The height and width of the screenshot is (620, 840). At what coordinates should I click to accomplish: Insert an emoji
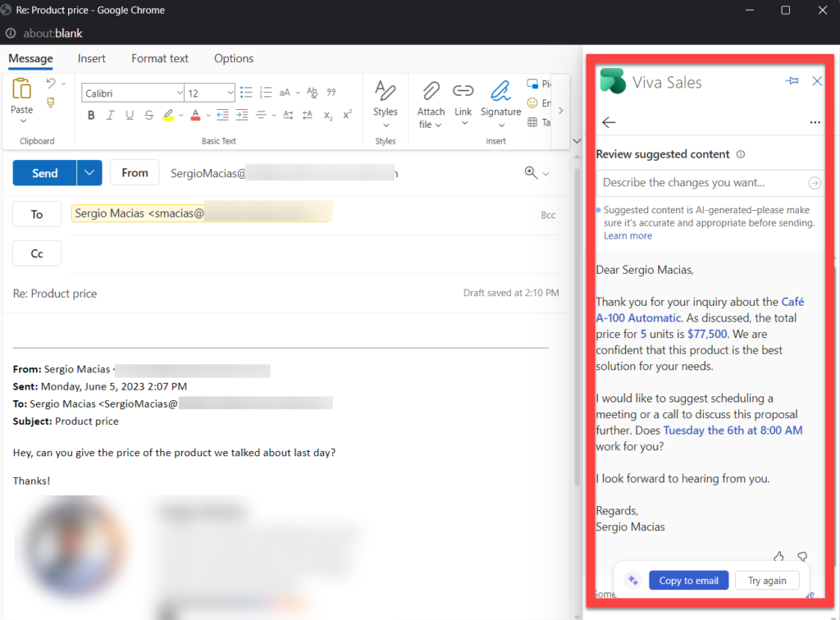(532, 103)
